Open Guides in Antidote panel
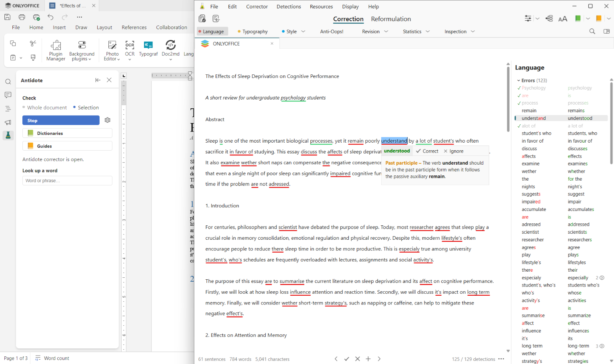This screenshot has height=364, width=614. [x=67, y=146]
